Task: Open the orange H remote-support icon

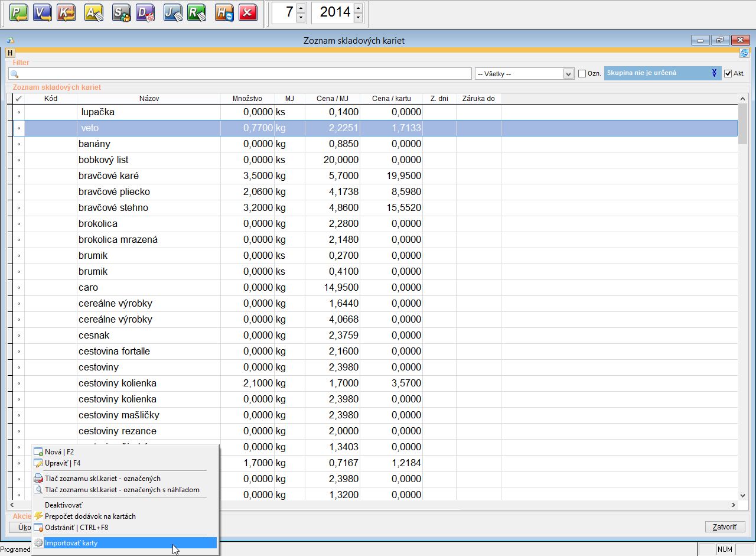Action: pyautogui.click(x=224, y=12)
